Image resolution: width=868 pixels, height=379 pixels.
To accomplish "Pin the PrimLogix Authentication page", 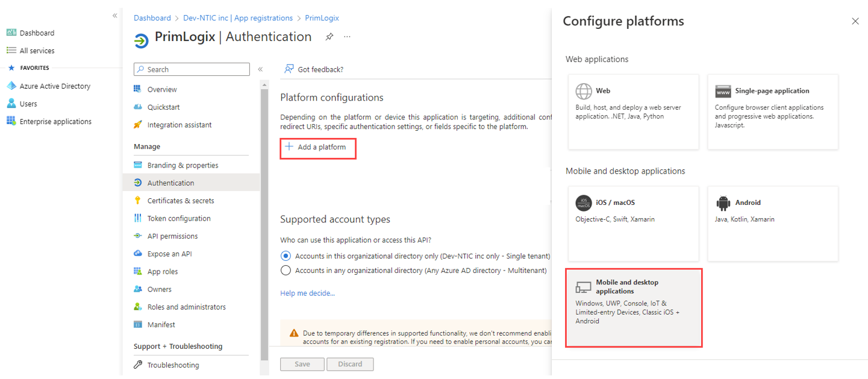I will [329, 37].
